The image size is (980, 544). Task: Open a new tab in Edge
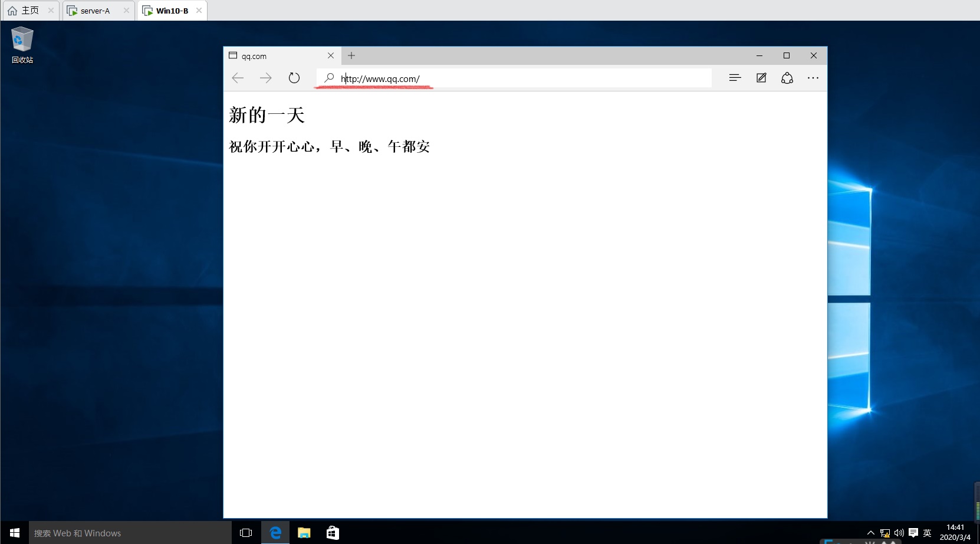[351, 55]
